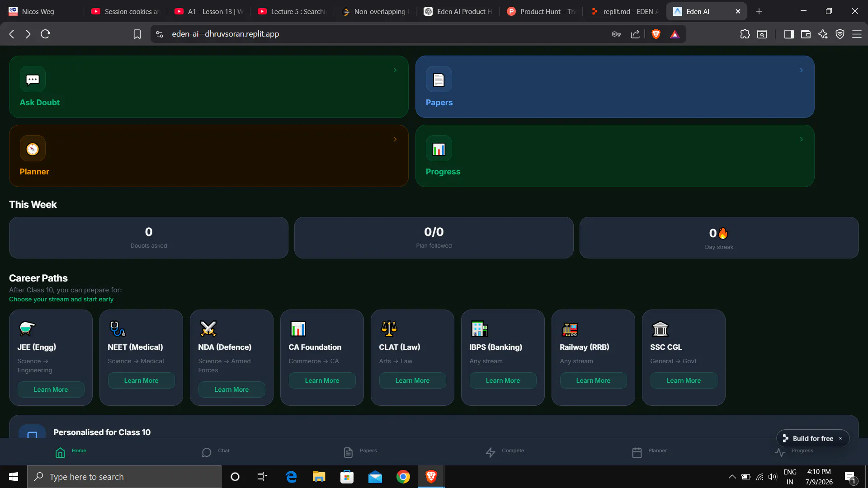Bookmark this page
Image resolution: width=868 pixels, height=488 pixels.
click(137, 34)
